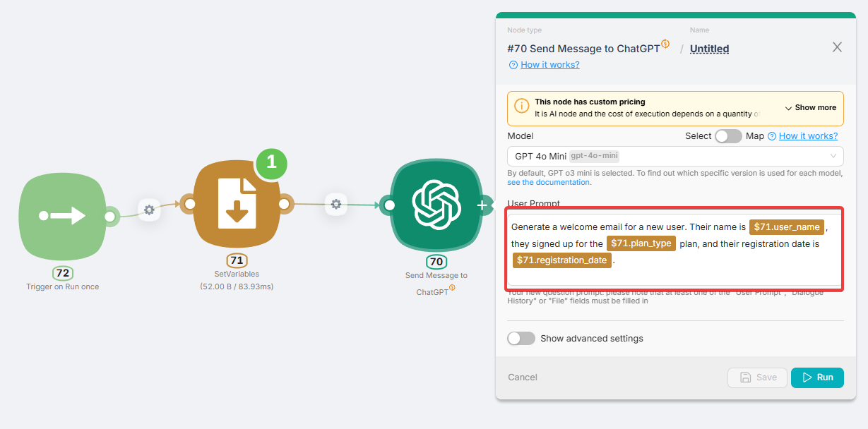The width and height of the screenshot is (868, 429).
Task: Open the see the documentation link
Action: [549, 182]
